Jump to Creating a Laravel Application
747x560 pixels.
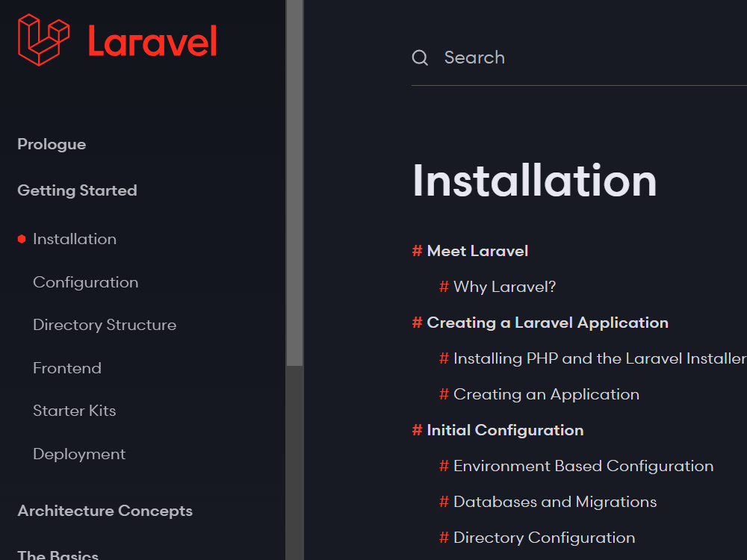tap(548, 323)
